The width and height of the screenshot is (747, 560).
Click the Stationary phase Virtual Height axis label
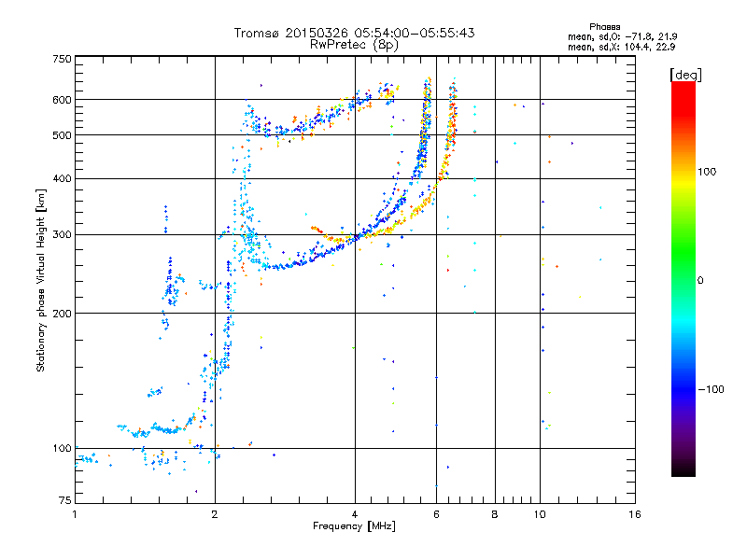40,281
